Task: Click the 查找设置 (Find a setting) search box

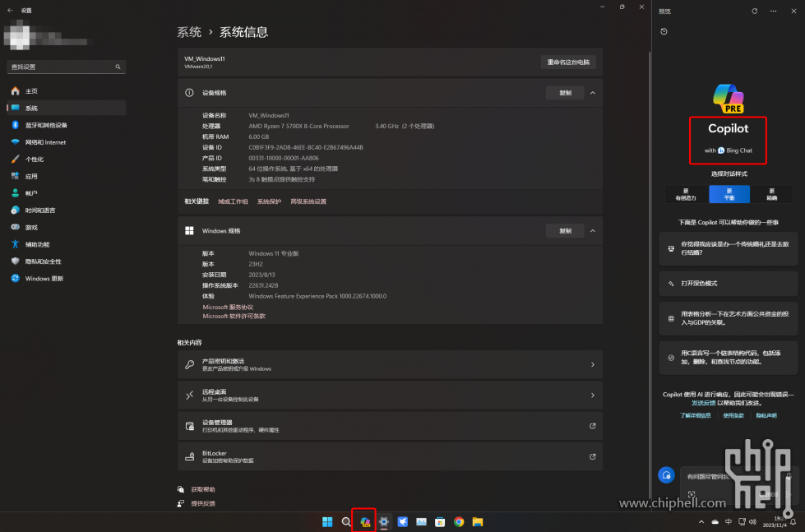Action: tap(67, 67)
